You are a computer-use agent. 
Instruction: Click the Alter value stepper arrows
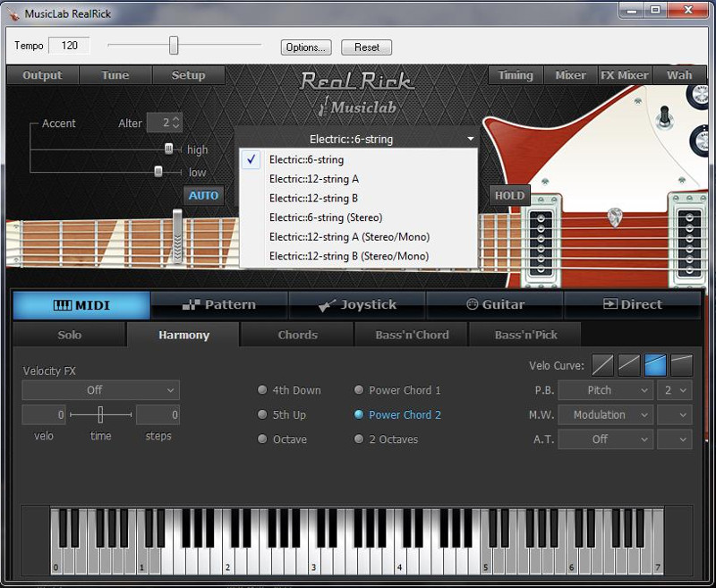point(176,123)
